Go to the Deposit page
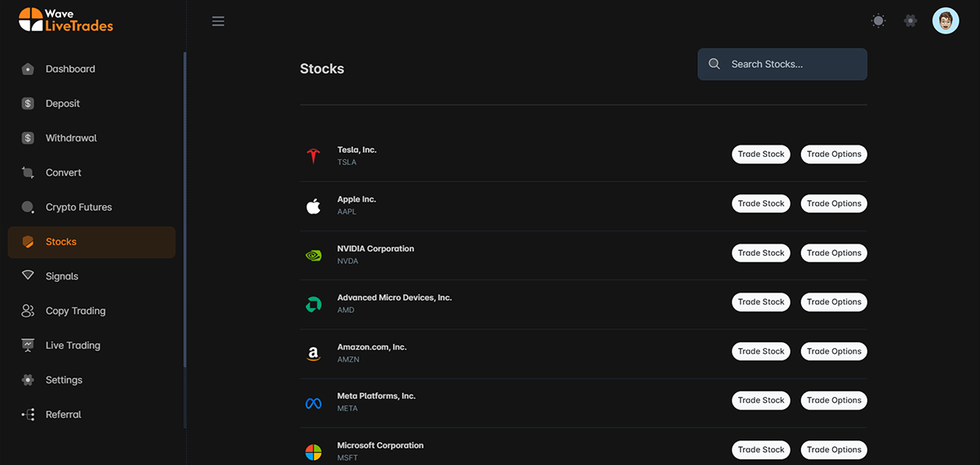This screenshot has height=465, width=980. coord(63,104)
